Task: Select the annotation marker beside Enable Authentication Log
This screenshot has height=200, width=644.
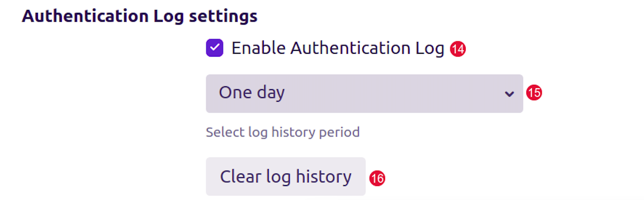Action: [458, 49]
